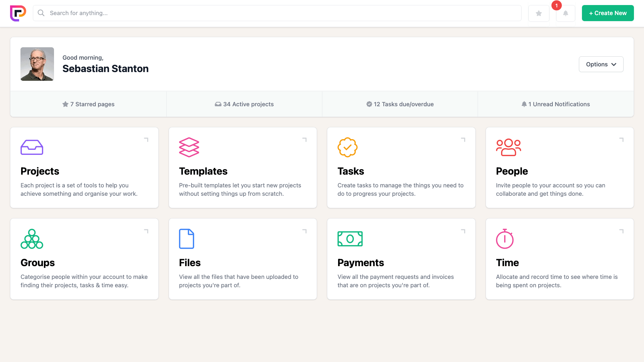Click the Templates stacked layers icon

pos(189,147)
